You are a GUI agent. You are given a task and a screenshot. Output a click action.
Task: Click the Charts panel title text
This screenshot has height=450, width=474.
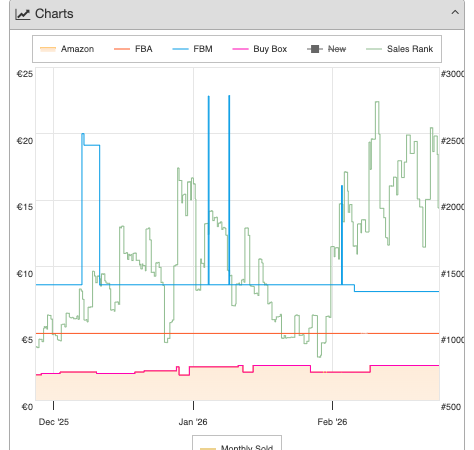tap(54, 14)
